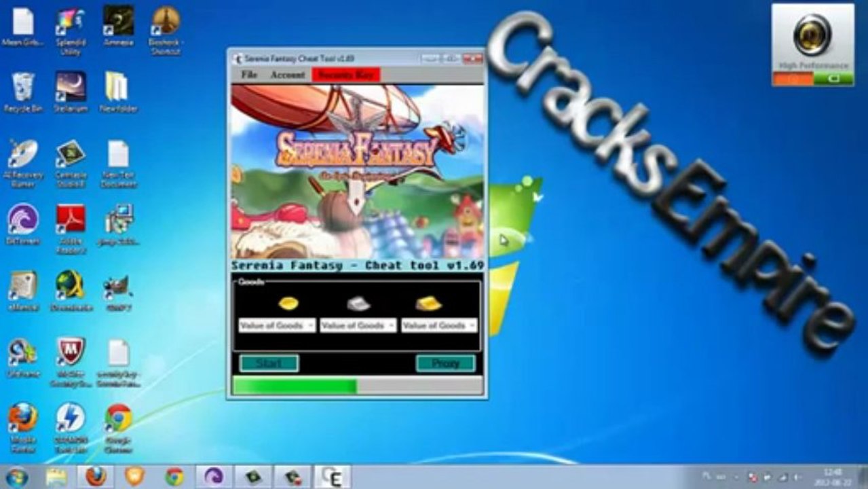Select the Security Key text file on desktop
This screenshot has height=489, width=868.
click(x=118, y=362)
